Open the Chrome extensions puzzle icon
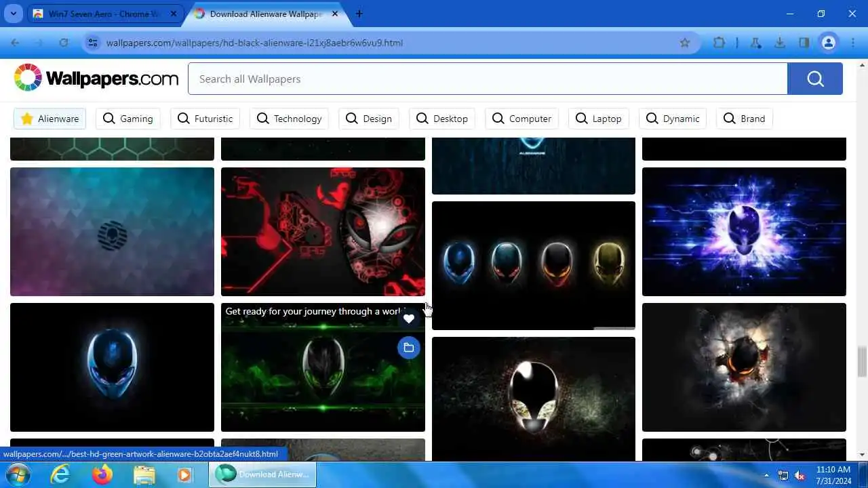Image resolution: width=868 pixels, height=488 pixels. point(719,43)
